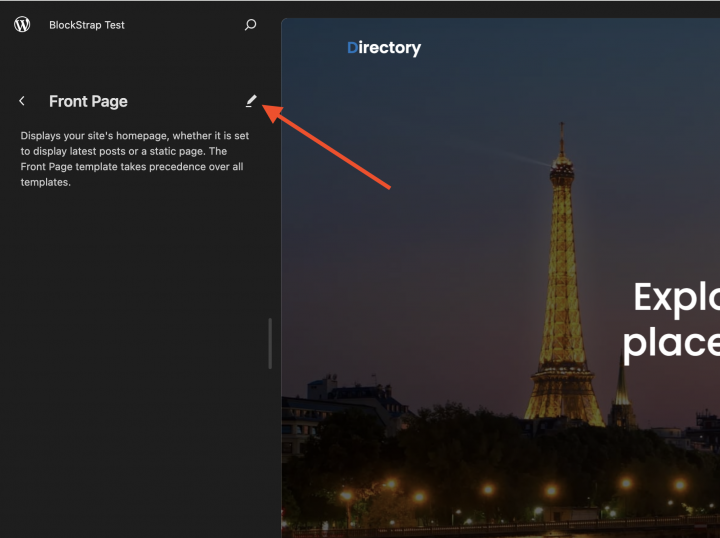Open the search command palette icon
The height and width of the screenshot is (538, 720).
click(x=251, y=25)
